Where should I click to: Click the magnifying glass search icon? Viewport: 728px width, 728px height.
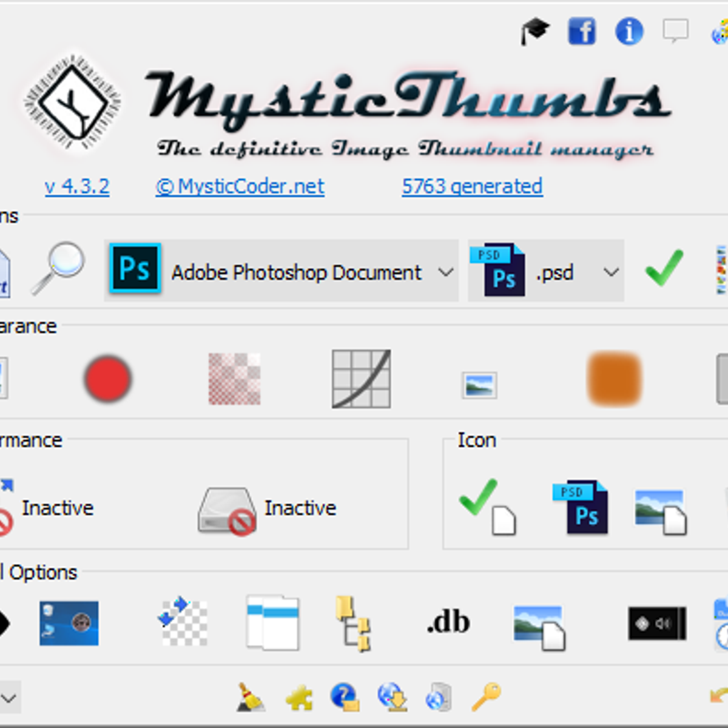(x=58, y=269)
